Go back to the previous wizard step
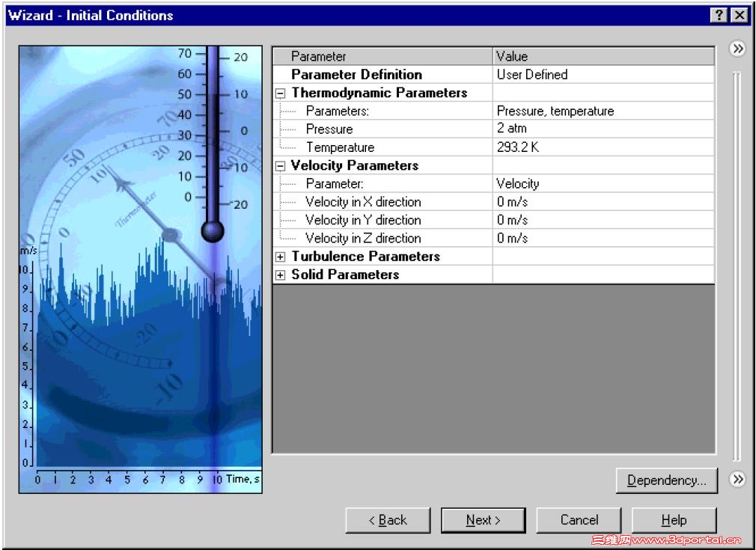 tap(388, 519)
